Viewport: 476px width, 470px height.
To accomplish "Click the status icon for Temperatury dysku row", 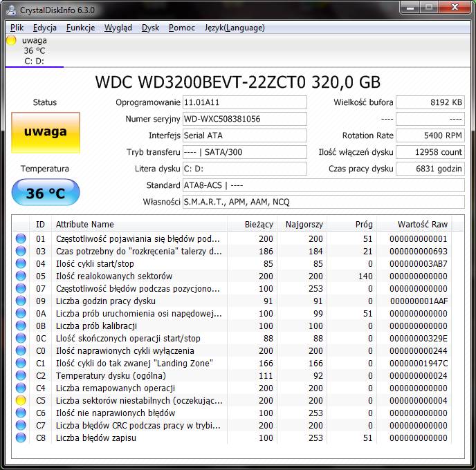I will (21, 375).
